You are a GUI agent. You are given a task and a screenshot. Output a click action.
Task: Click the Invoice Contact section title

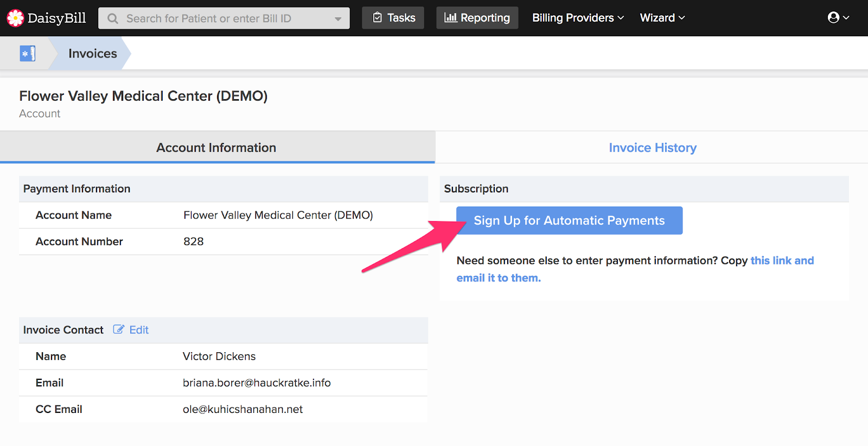63,329
